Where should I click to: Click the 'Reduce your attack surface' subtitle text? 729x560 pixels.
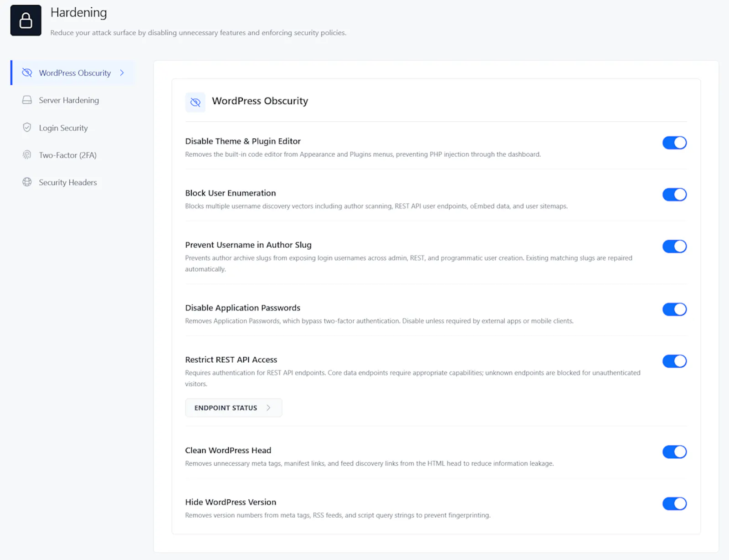[198, 33]
